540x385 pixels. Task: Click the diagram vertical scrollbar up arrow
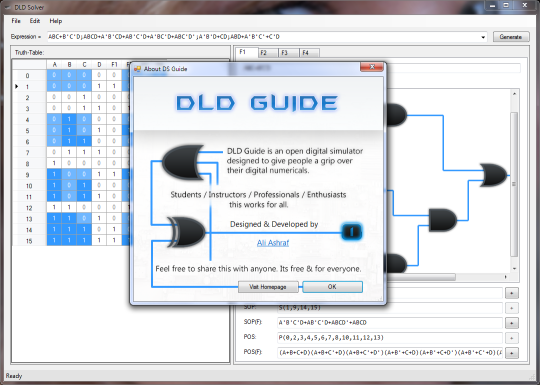click(514, 94)
